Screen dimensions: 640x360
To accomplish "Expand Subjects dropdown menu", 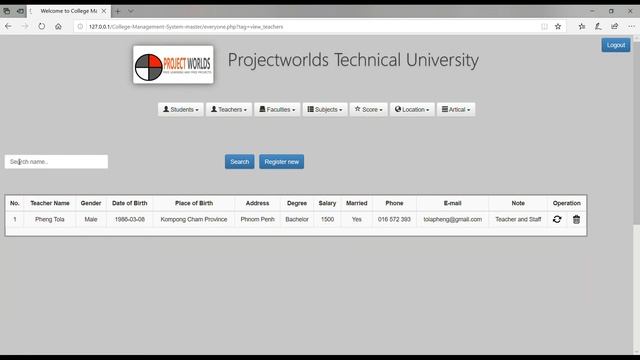I will [x=325, y=109].
